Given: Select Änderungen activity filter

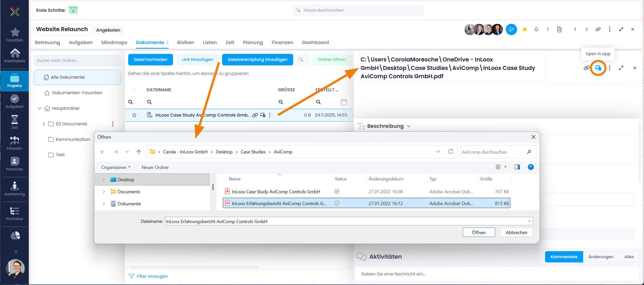Looking at the screenshot, I should 601,257.
